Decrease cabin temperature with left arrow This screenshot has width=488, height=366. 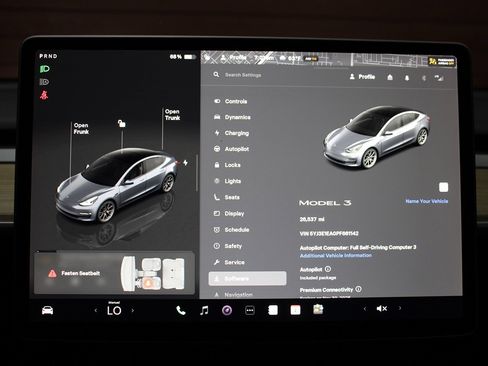pyautogui.click(x=96, y=310)
